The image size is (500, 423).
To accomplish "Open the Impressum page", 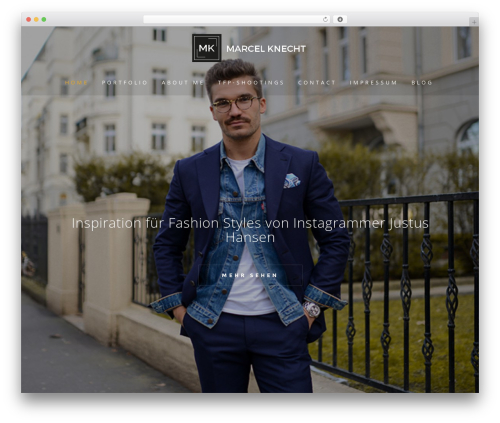I will tap(373, 83).
